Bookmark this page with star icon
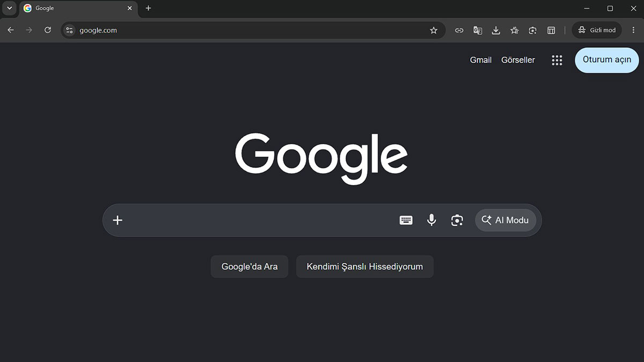 tap(434, 31)
